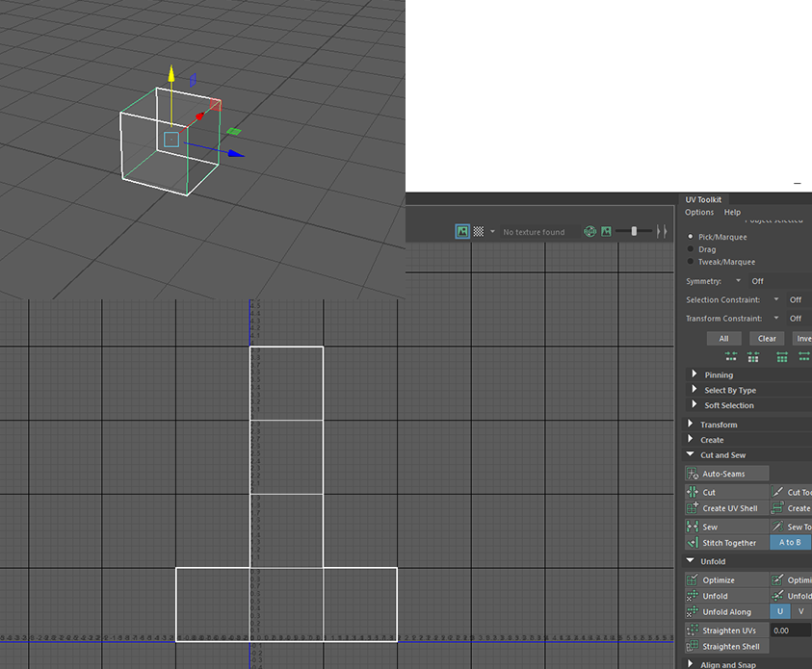Click the blue Z-axis arrow on the cube manipulator

tap(236, 153)
